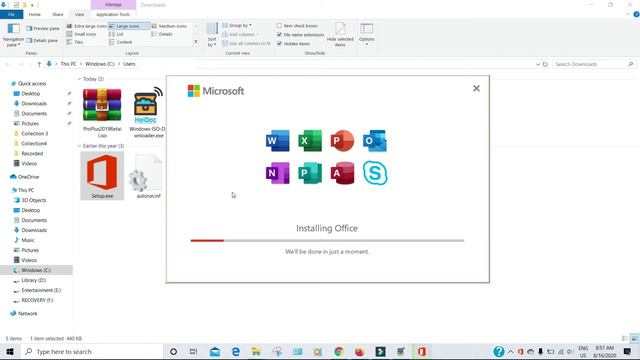This screenshot has height=360, width=640.
Task: Refresh the current folder
Action: (545, 64)
